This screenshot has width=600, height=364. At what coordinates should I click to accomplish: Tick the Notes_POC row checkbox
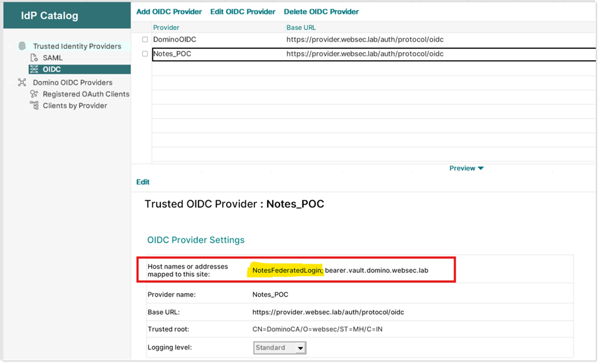click(145, 54)
